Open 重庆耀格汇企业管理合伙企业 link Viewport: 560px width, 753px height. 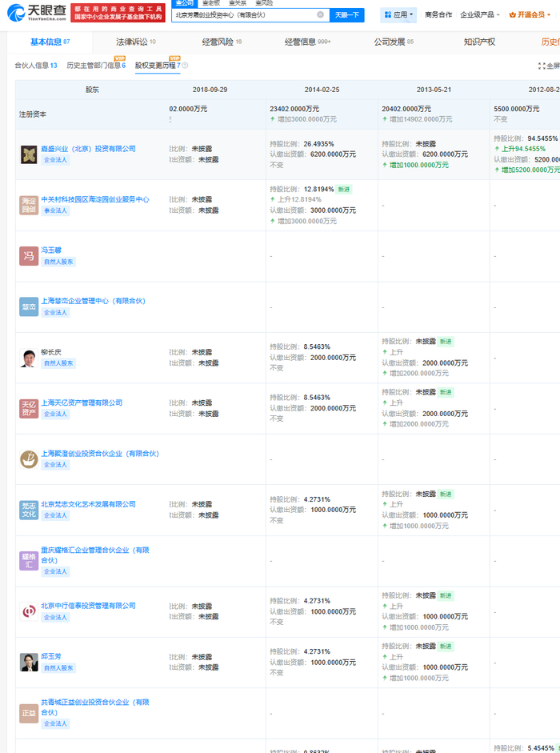95,555
